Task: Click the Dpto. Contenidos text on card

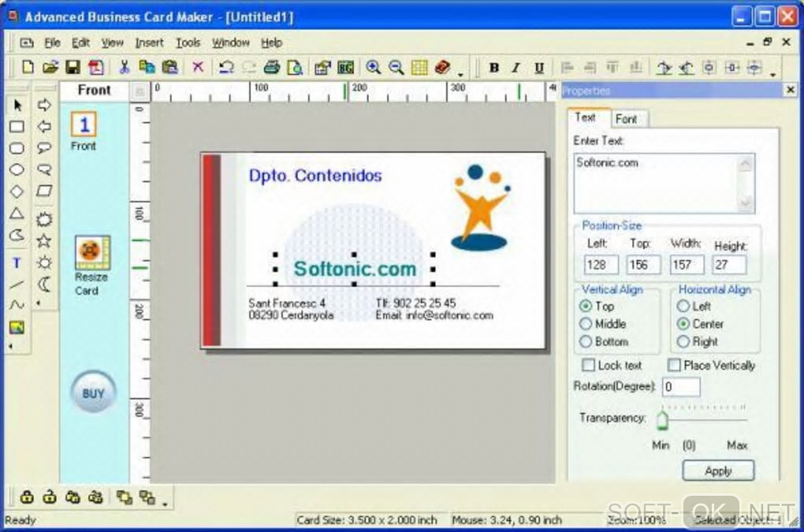Action: [315, 176]
